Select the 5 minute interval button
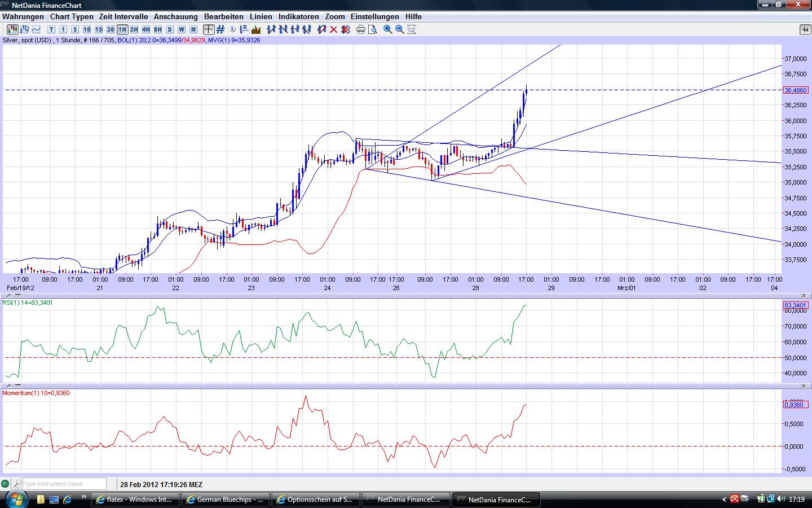 tap(75, 29)
